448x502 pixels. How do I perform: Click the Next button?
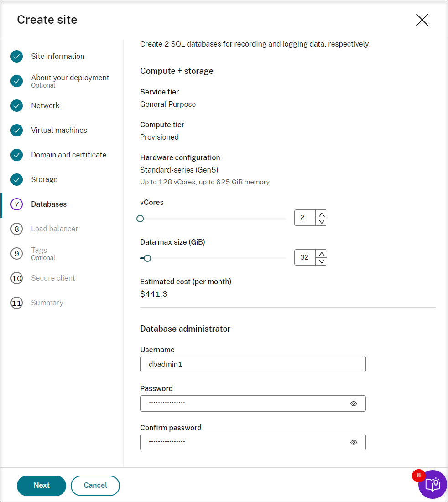[42, 486]
